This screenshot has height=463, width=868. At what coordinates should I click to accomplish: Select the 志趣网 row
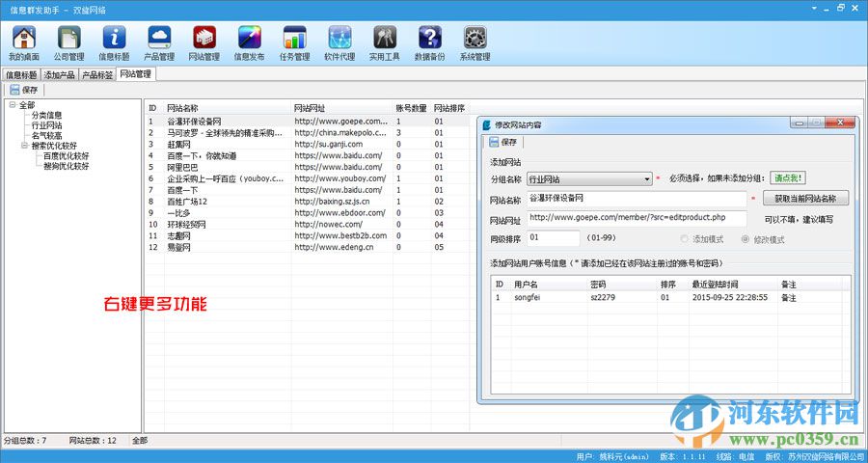[x=307, y=235]
